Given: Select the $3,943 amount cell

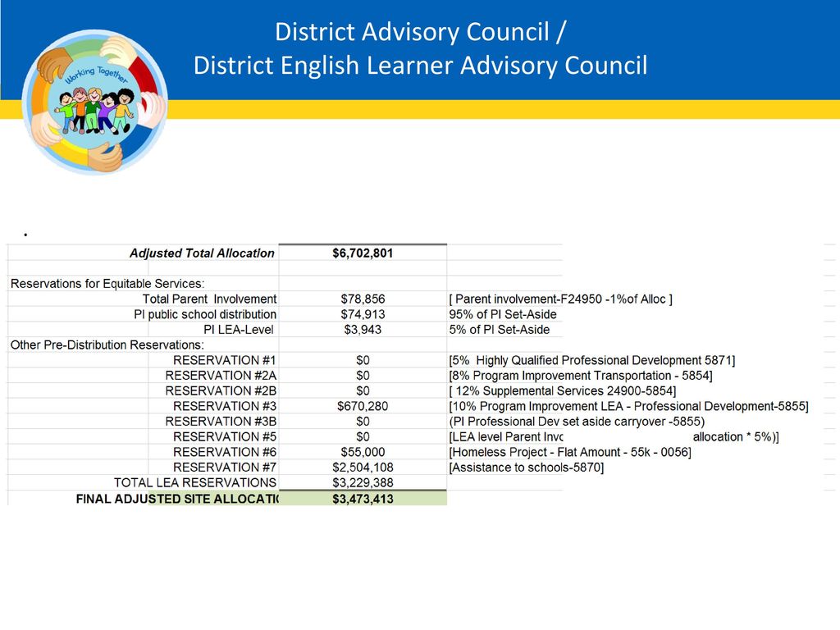Looking at the screenshot, I should (x=363, y=330).
